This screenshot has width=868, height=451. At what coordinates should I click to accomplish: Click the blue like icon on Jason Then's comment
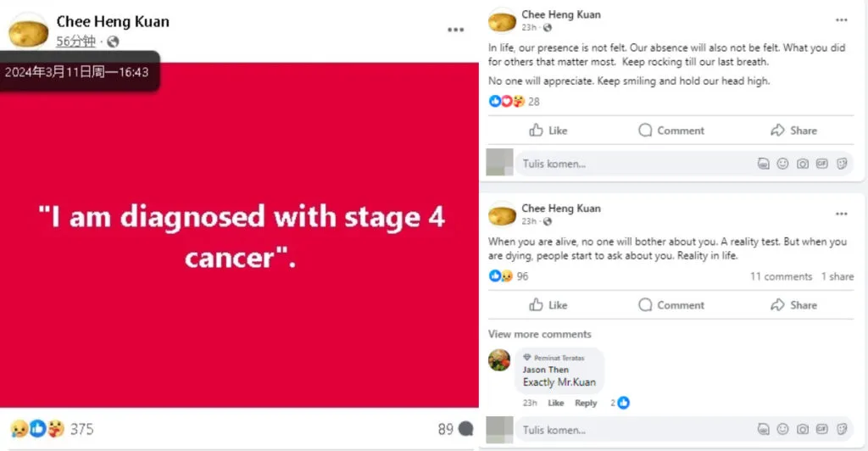click(x=624, y=403)
